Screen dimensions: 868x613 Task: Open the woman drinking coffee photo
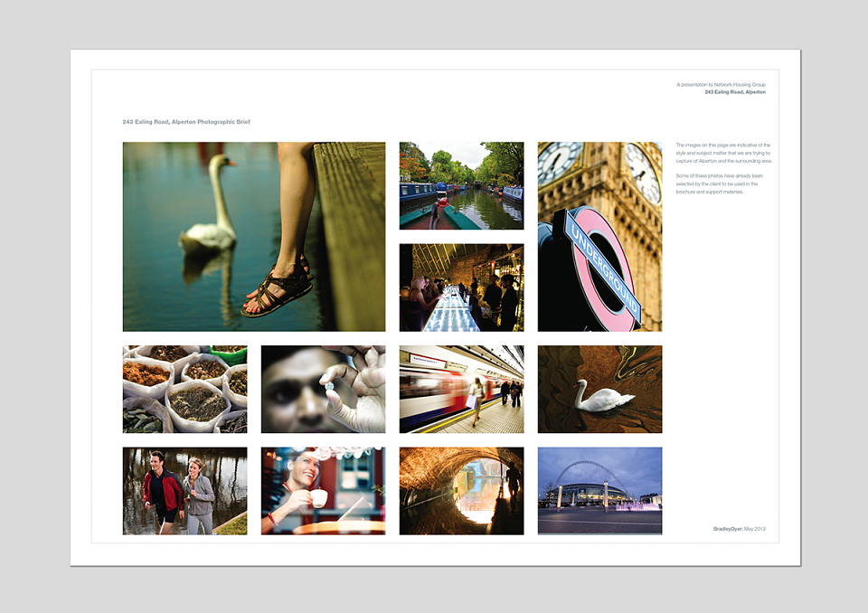(324, 491)
